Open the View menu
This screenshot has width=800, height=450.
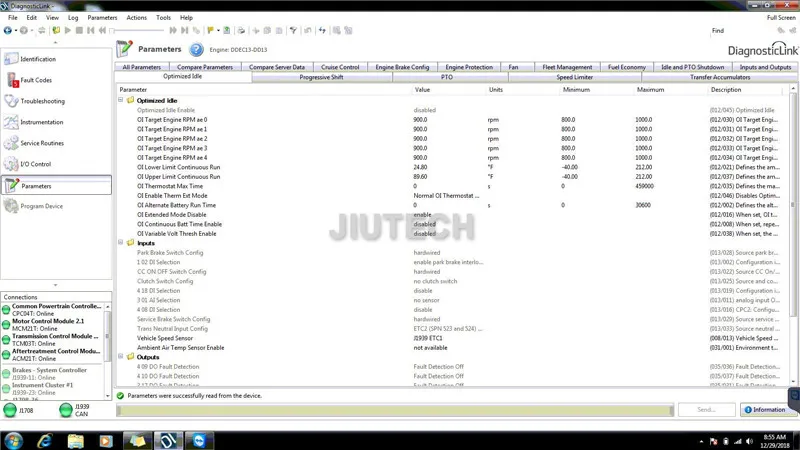point(52,17)
